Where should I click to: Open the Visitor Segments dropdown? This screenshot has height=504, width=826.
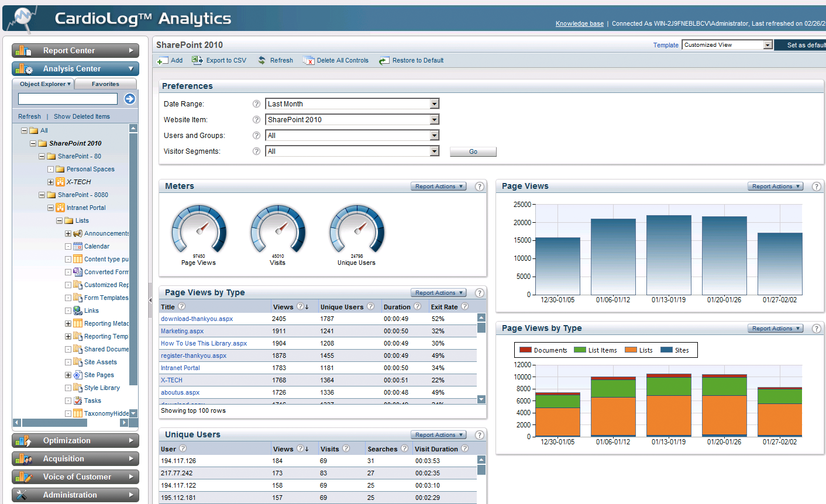tap(434, 151)
